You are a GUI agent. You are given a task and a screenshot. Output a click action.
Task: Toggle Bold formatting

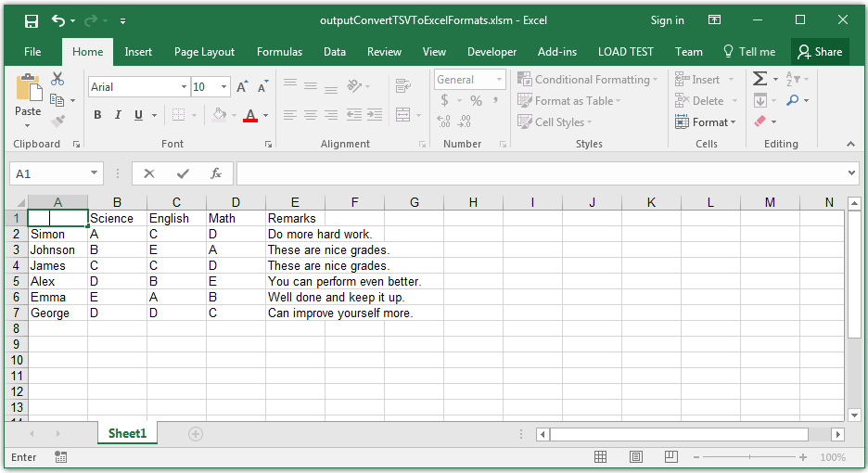(x=97, y=115)
